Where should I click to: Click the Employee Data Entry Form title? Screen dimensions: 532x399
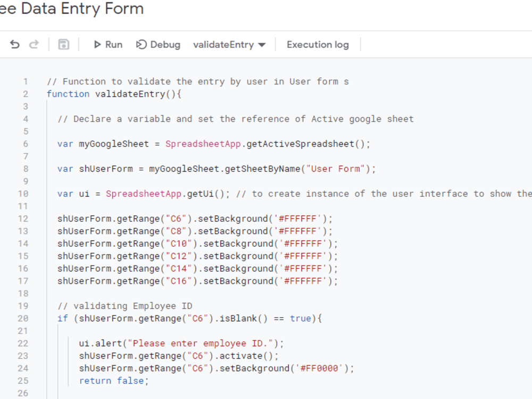tap(72, 9)
